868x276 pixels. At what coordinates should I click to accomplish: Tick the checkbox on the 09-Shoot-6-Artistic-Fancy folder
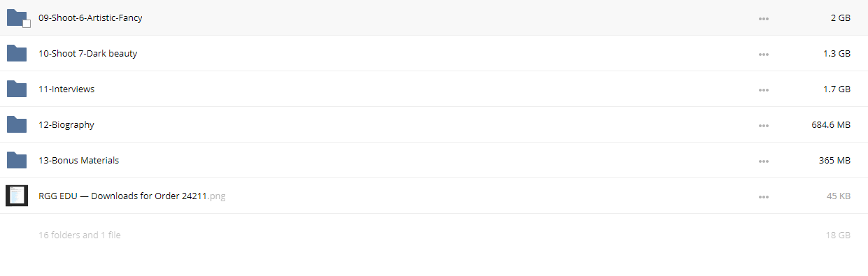coord(27,24)
